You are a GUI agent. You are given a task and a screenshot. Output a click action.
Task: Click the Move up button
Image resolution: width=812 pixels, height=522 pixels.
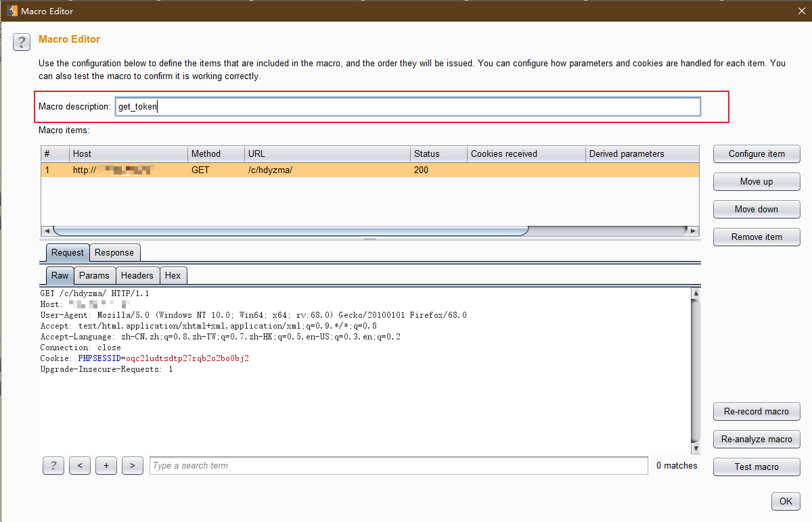coord(757,182)
